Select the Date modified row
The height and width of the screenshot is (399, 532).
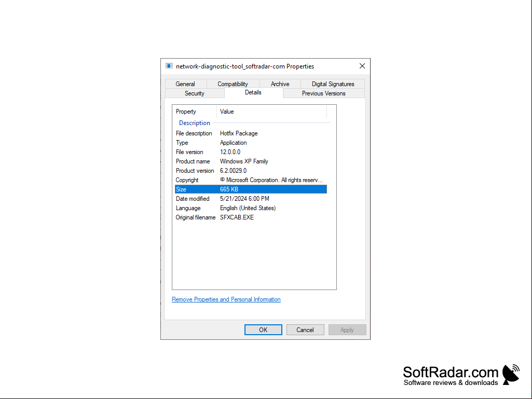251,199
